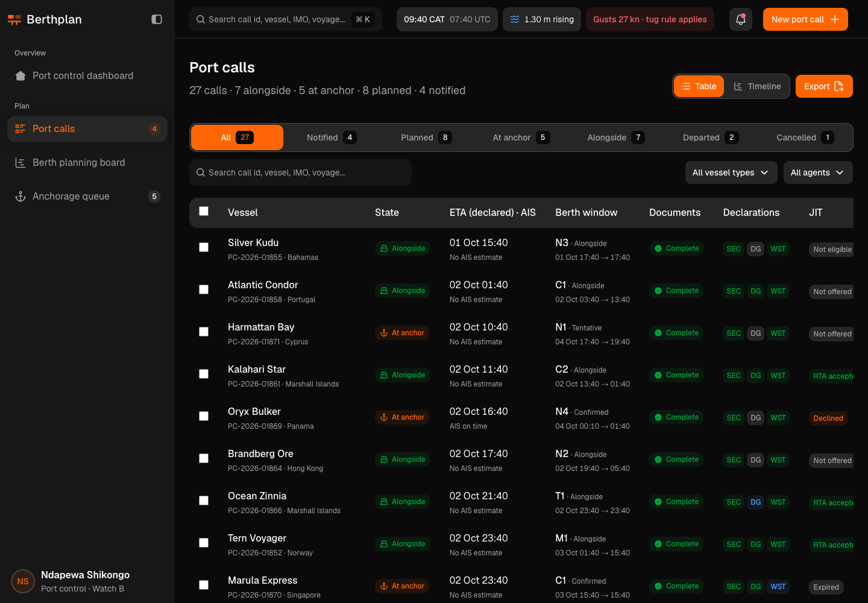Collapse the sidebar with the panel icon

coord(157,19)
